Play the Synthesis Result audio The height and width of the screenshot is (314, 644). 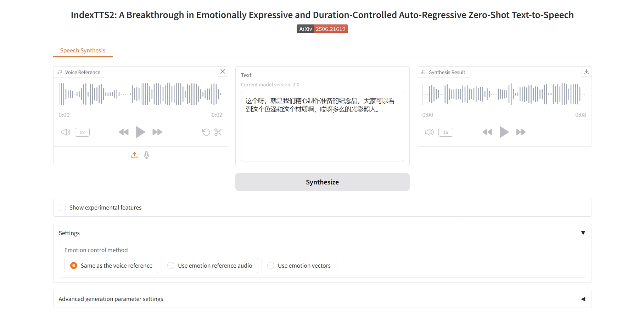504,132
